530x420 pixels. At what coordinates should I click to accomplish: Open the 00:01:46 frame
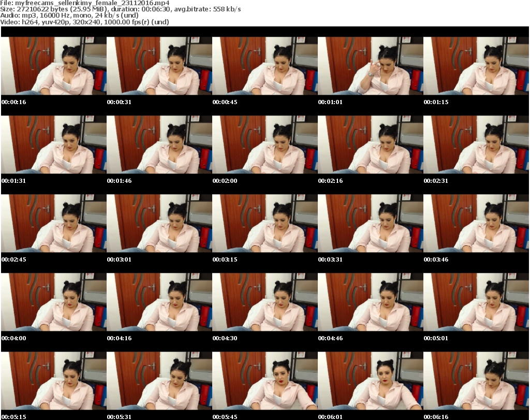pyautogui.click(x=159, y=144)
